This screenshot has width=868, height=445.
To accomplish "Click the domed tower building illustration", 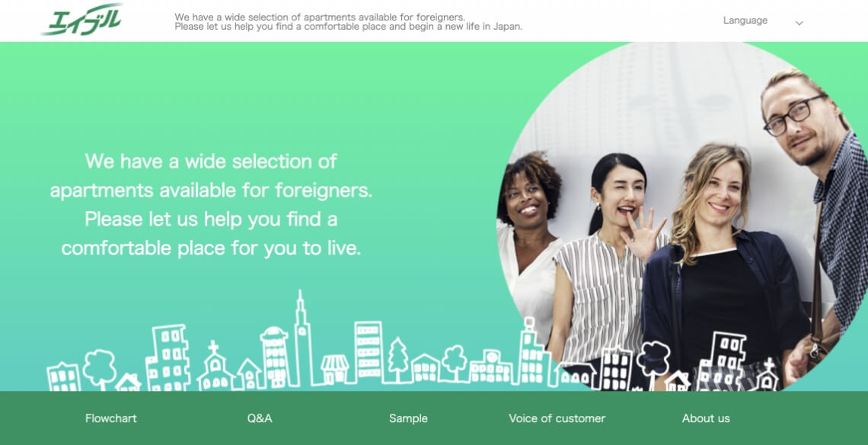I will point(274,357).
